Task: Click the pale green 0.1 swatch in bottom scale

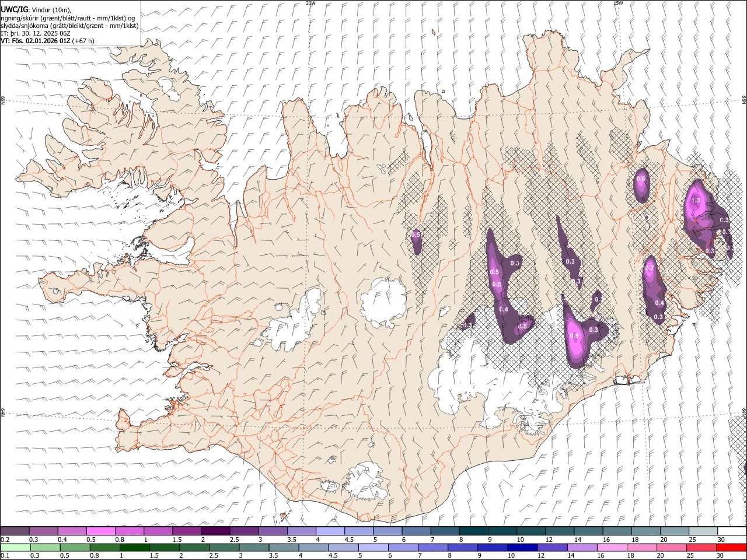Action: [15, 547]
